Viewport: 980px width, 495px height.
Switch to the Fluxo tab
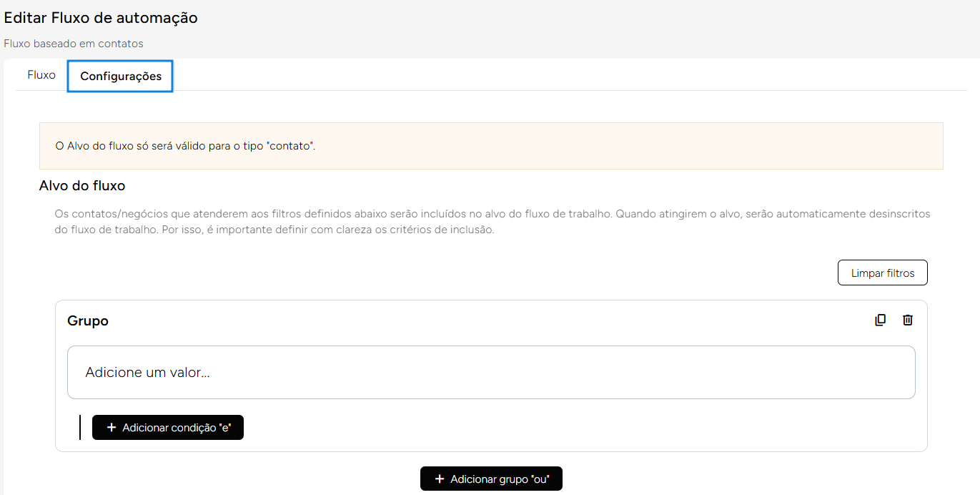[x=41, y=75]
